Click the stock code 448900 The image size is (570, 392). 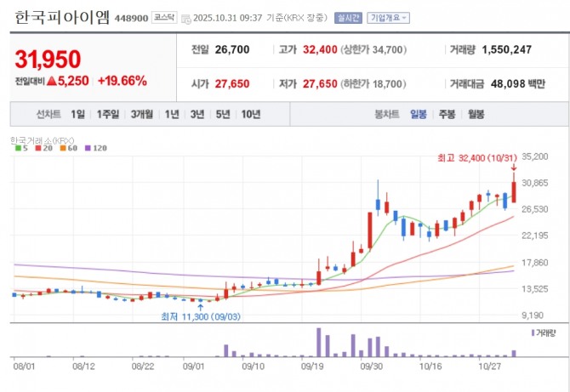click(x=131, y=18)
